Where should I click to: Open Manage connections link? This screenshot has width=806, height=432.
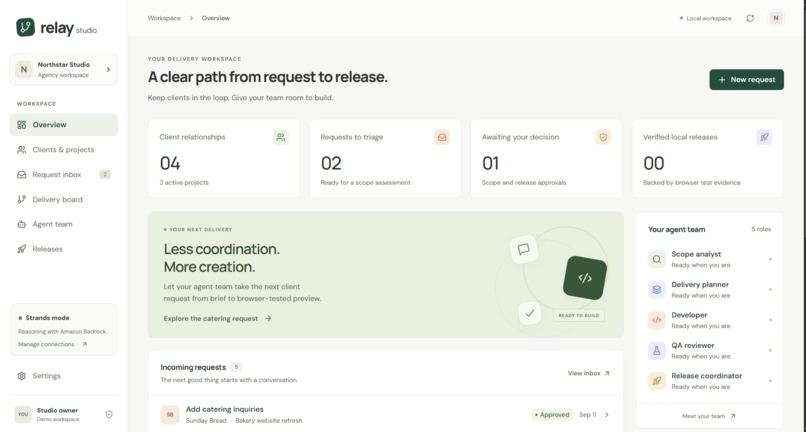[x=52, y=344]
